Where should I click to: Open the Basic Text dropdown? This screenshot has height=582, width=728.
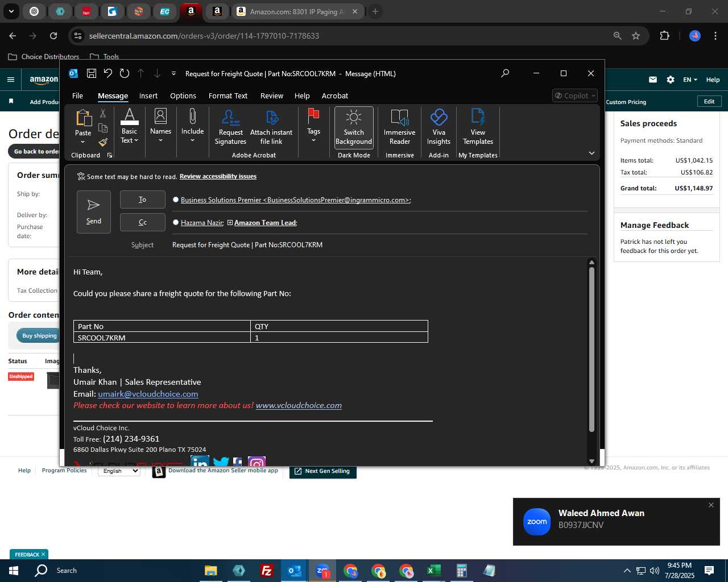click(129, 127)
